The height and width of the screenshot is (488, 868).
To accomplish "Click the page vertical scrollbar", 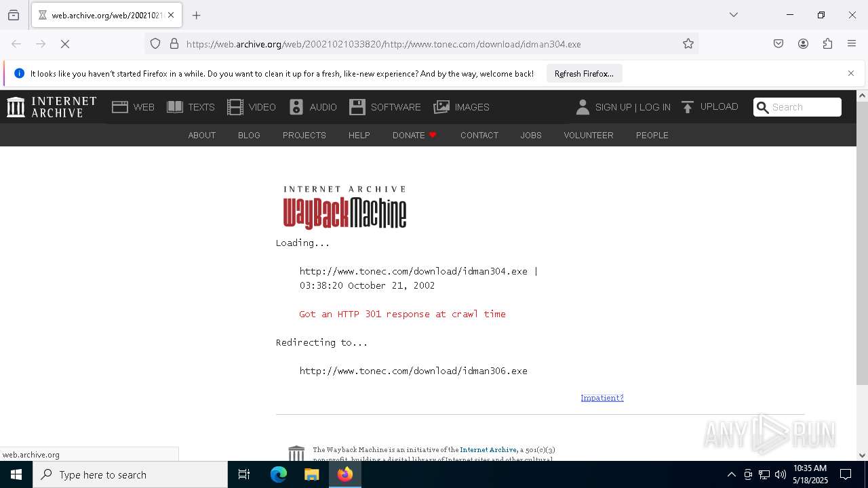I will click(x=862, y=244).
